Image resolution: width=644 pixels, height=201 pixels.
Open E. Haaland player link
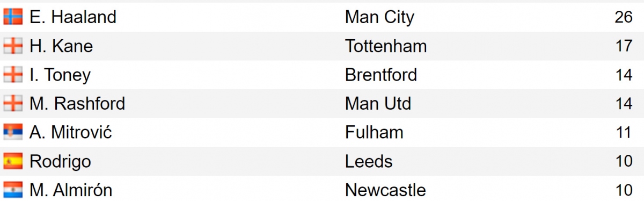click(73, 17)
